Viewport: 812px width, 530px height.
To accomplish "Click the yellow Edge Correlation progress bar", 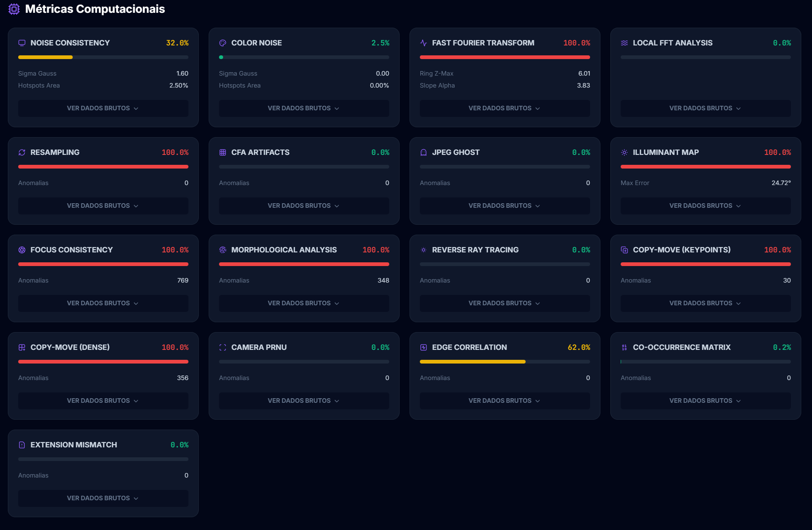I will pos(472,362).
